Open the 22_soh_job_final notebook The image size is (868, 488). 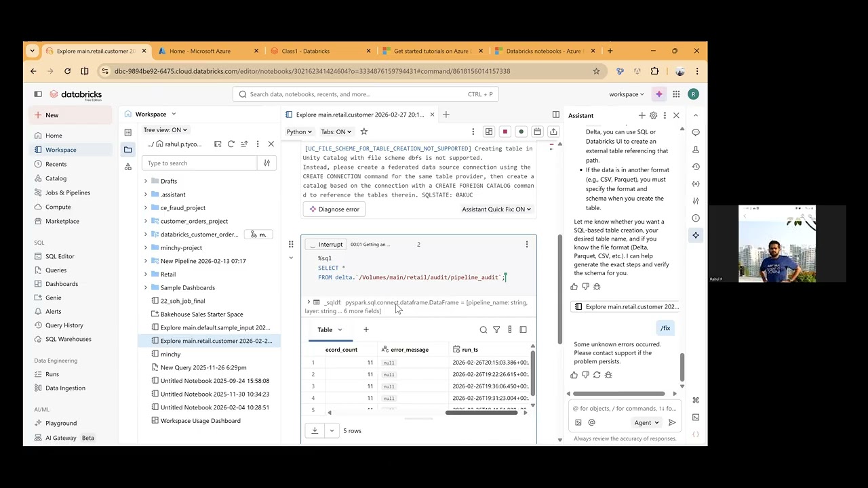[182, 301]
